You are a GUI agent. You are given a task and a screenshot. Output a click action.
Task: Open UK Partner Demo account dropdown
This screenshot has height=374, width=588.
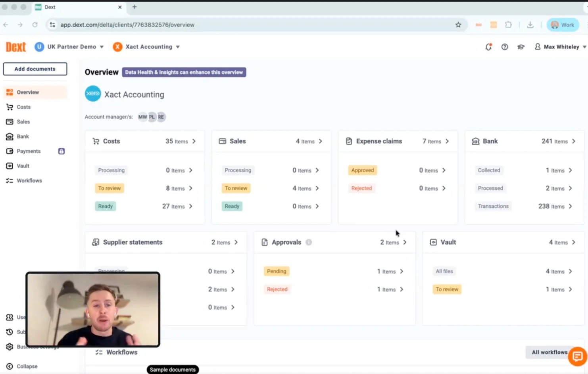tap(69, 47)
